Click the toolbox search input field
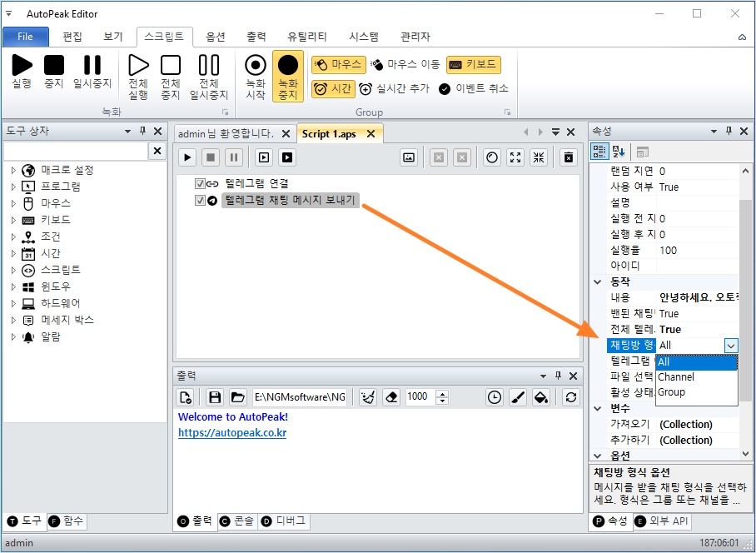Screen dimensions: 756x553 [x=76, y=151]
